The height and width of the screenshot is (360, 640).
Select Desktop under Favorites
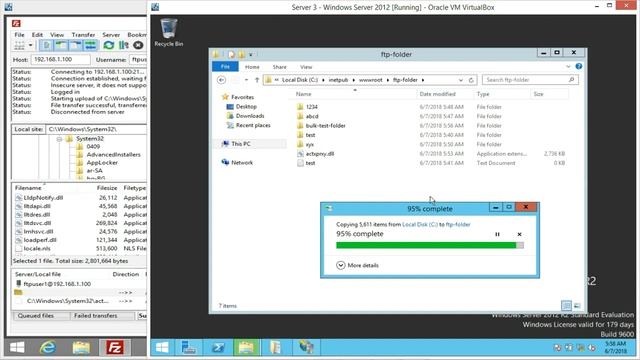[246, 107]
